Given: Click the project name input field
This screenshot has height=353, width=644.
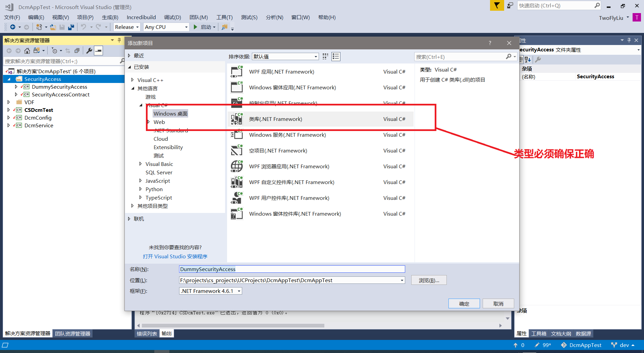Looking at the screenshot, I should coord(292,269).
